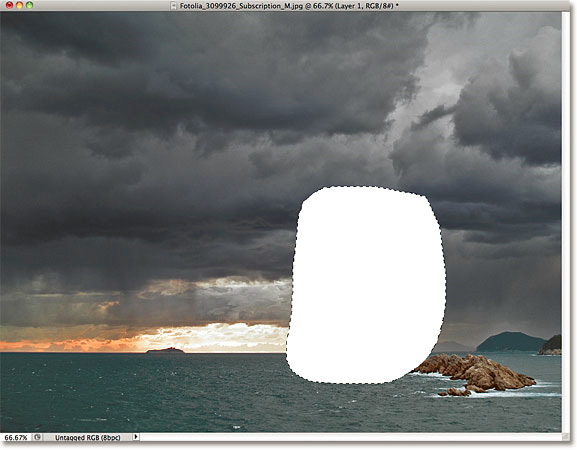The height and width of the screenshot is (450, 577).
Task: Zoom the window using the green button
Action: tap(29, 5)
